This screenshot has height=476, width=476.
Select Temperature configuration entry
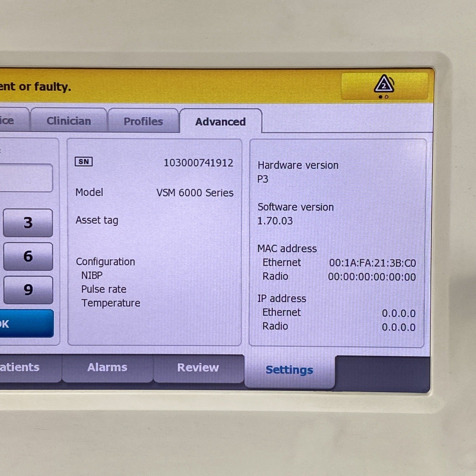pos(111,303)
